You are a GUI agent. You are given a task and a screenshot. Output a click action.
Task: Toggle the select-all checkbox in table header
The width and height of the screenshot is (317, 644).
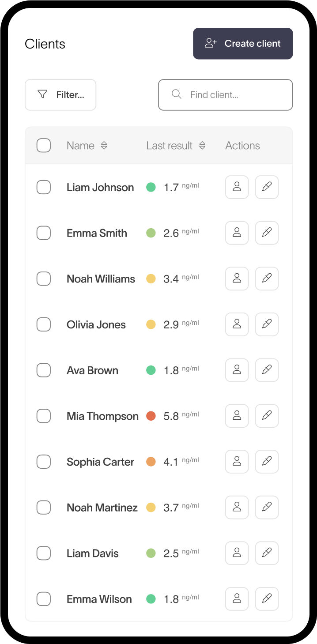click(44, 146)
